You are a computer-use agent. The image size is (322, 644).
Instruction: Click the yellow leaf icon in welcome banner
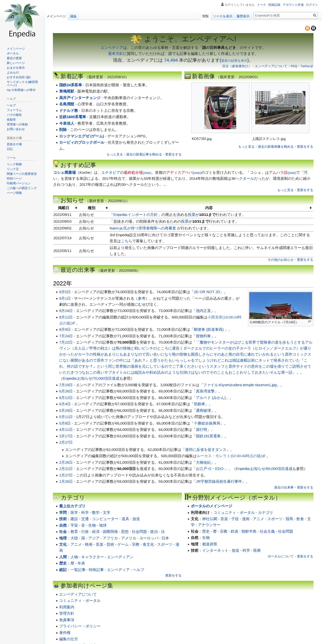[x=136, y=39]
